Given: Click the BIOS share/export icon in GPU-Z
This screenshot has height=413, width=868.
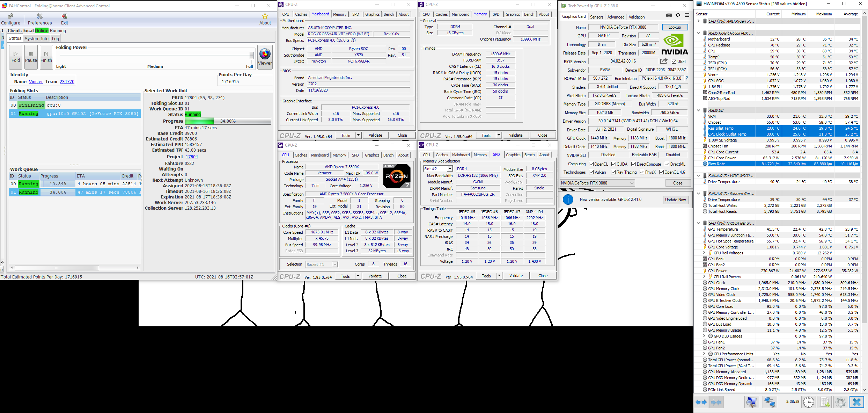Looking at the screenshot, I should point(664,61).
